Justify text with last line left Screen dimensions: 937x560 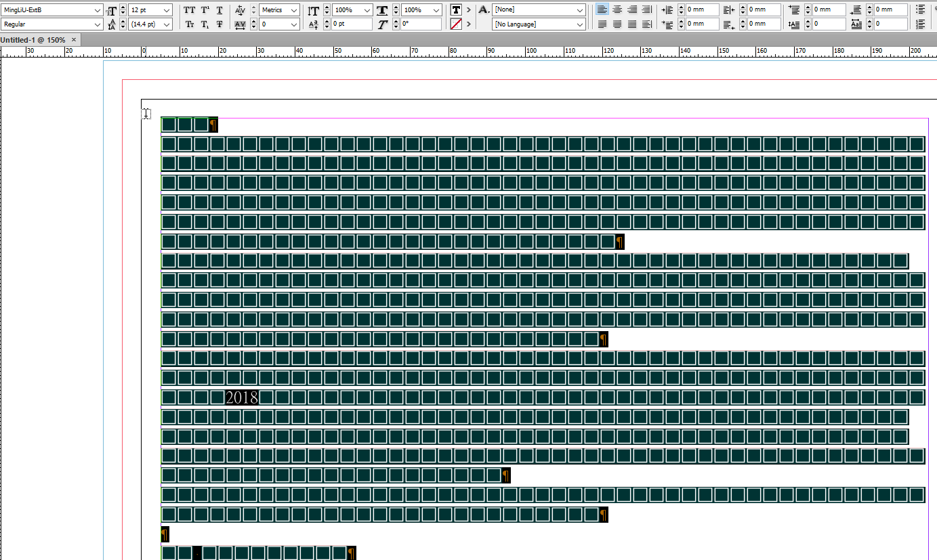(x=602, y=24)
